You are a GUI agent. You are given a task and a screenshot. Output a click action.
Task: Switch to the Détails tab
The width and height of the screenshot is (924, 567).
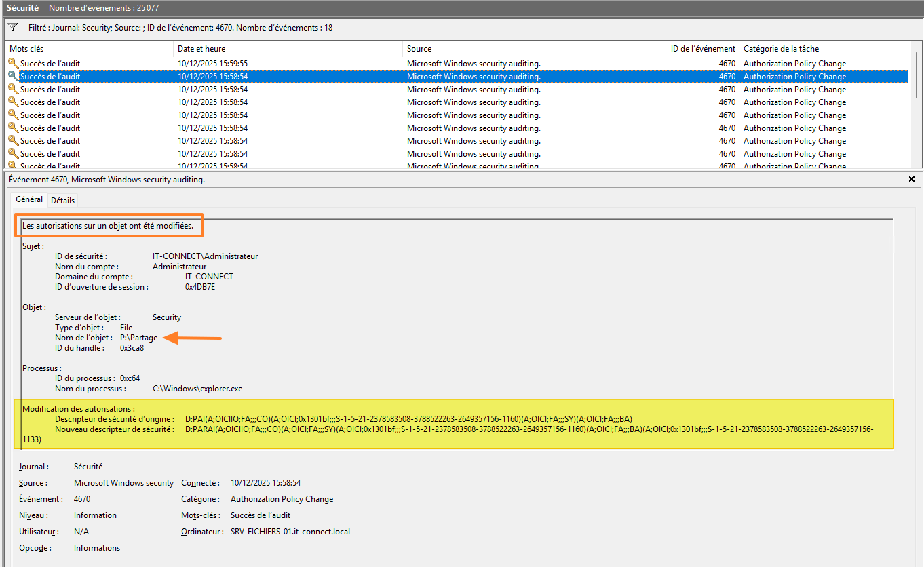(x=63, y=201)
